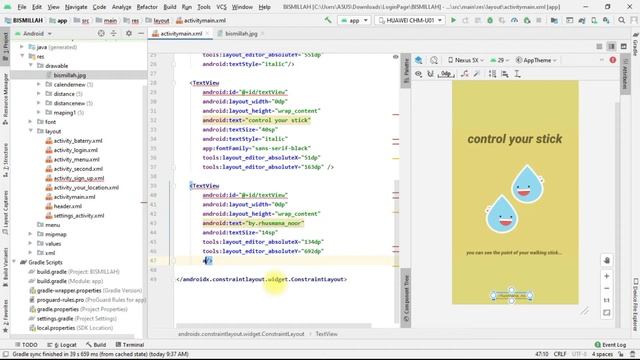640x360 pixels.
Task: Switch to Design-only view icon
Action: click(624, 47)
